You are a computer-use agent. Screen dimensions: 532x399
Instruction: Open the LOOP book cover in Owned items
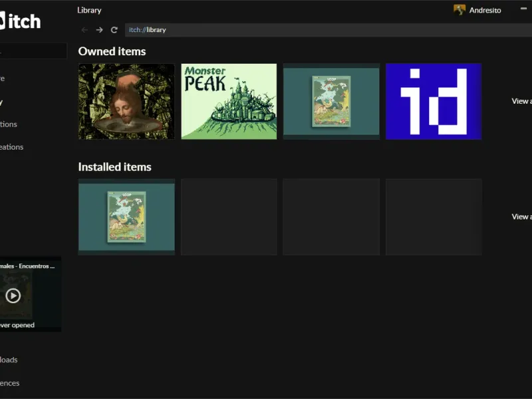(331, 102)
